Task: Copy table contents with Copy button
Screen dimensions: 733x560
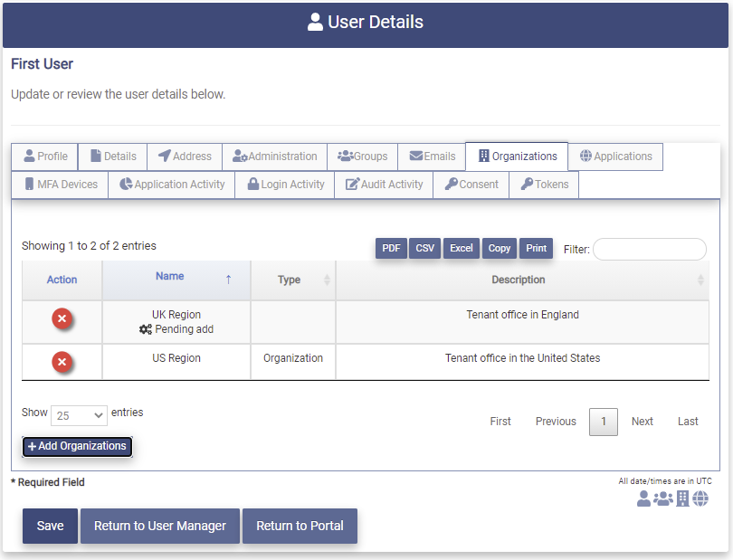Action: (500, 248)
